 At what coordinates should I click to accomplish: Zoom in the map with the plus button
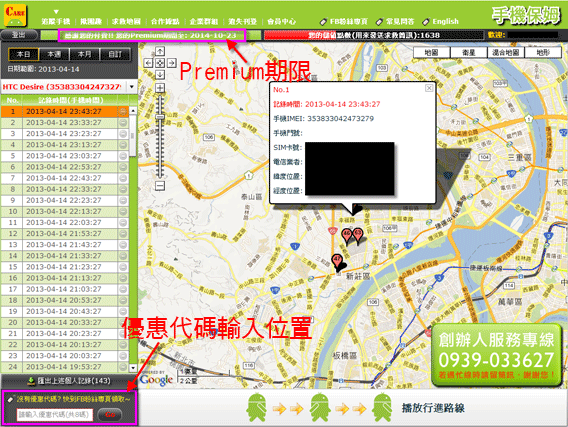point(160,88)
